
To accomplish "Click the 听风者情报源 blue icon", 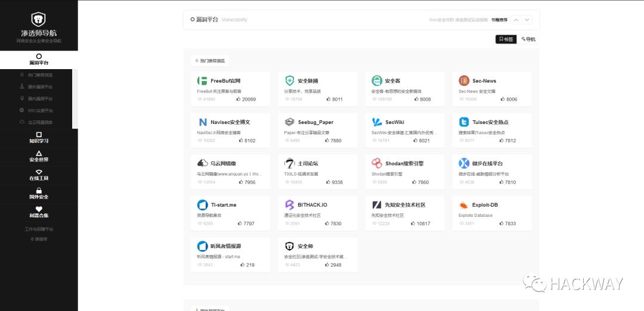I will click(x=202, y=246).
